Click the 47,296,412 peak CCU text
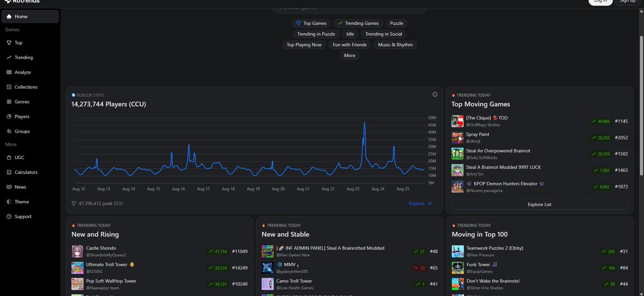The image size is (644, 296). [x=100, y=204]
